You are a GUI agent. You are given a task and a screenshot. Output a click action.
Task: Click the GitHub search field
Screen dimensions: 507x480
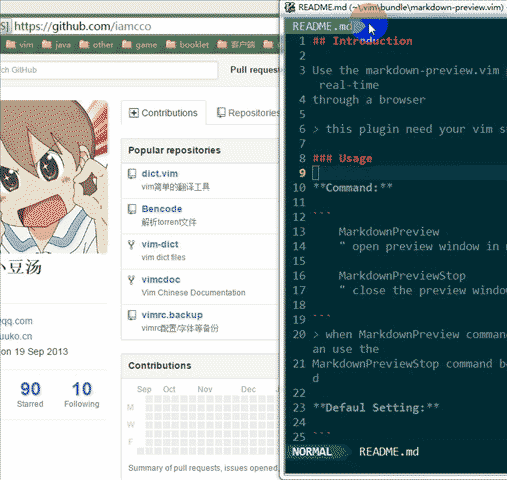[109, 70]
